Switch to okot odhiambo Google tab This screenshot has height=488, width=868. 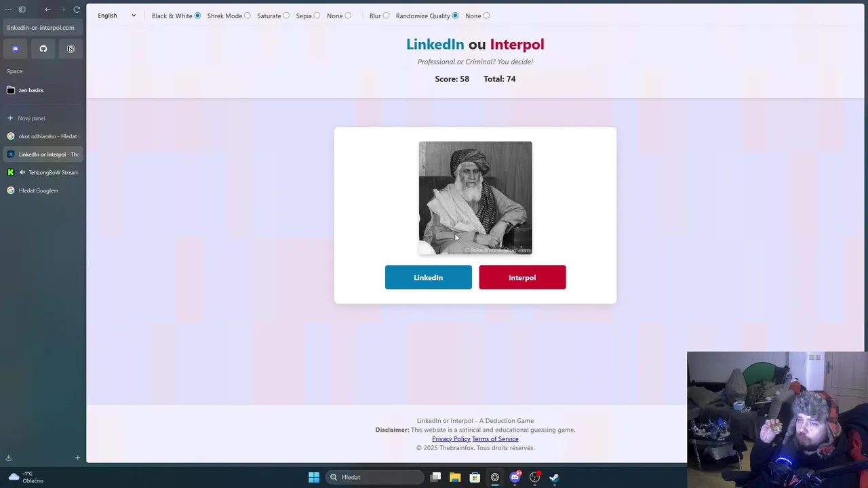[43, 136]
